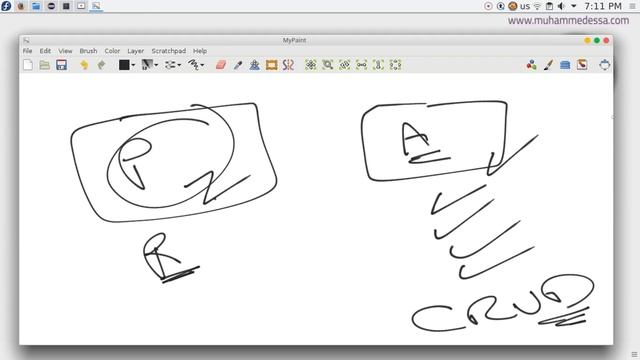This screenshot has height=360, width=640.
Task: Click the mirror vertical view icon
Action: tap(378, 65)
